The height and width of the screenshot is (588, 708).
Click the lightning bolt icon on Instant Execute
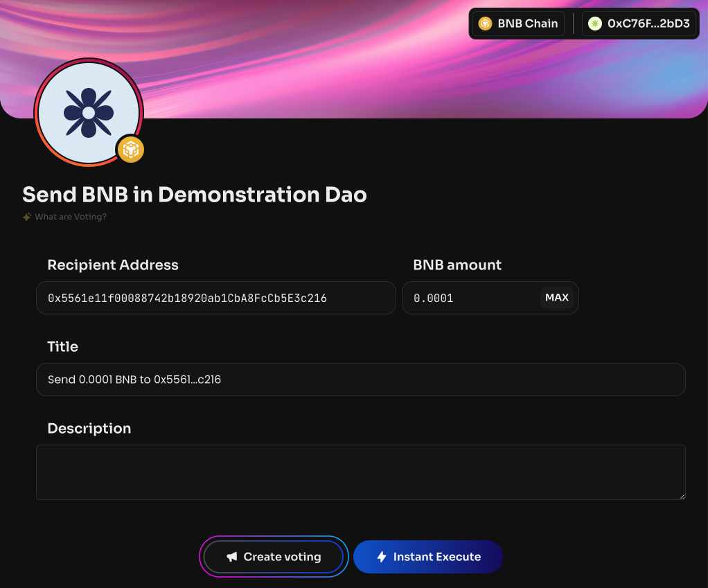tap(382, 557)
